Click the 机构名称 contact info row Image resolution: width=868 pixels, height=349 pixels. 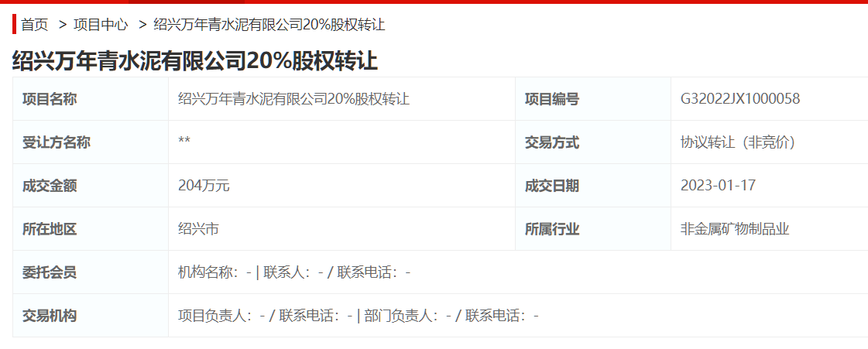pyautogui.click(x=294, y=272)
